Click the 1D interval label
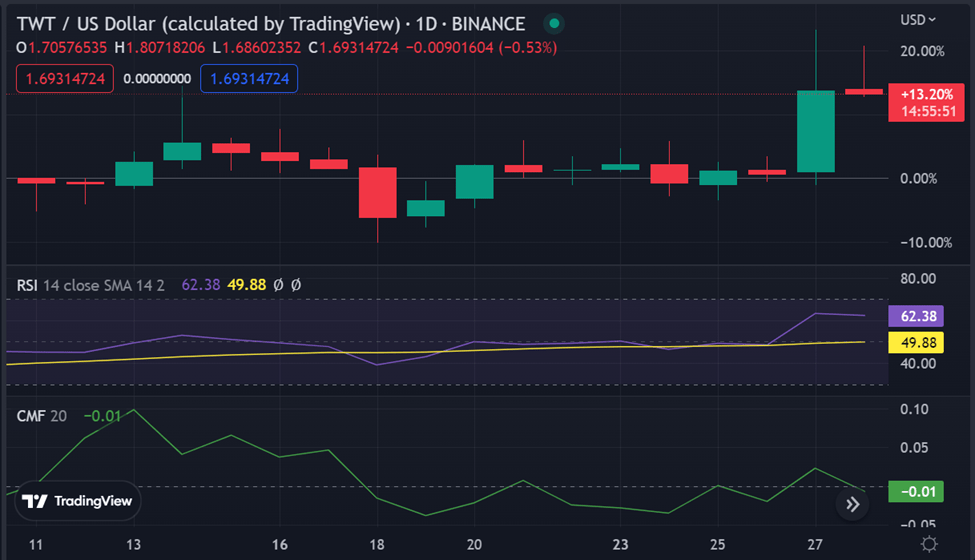The height and width of the screenshot is (560, 975). pyautogui.click(x=427, y=24)
